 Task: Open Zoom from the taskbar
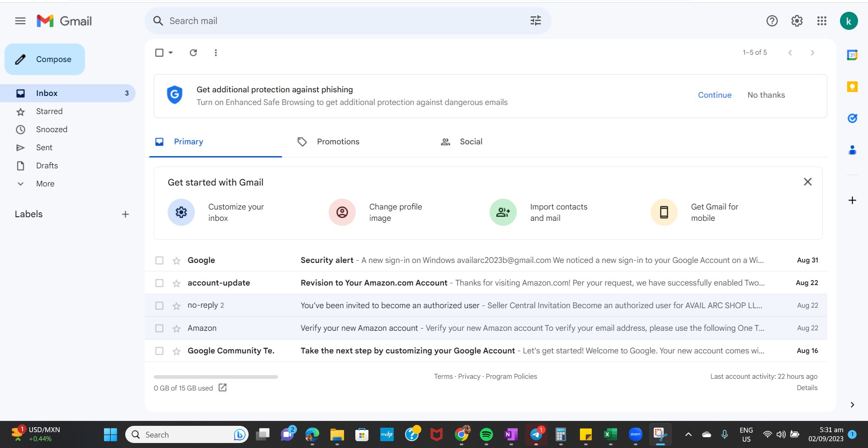(x=635, y=435)
